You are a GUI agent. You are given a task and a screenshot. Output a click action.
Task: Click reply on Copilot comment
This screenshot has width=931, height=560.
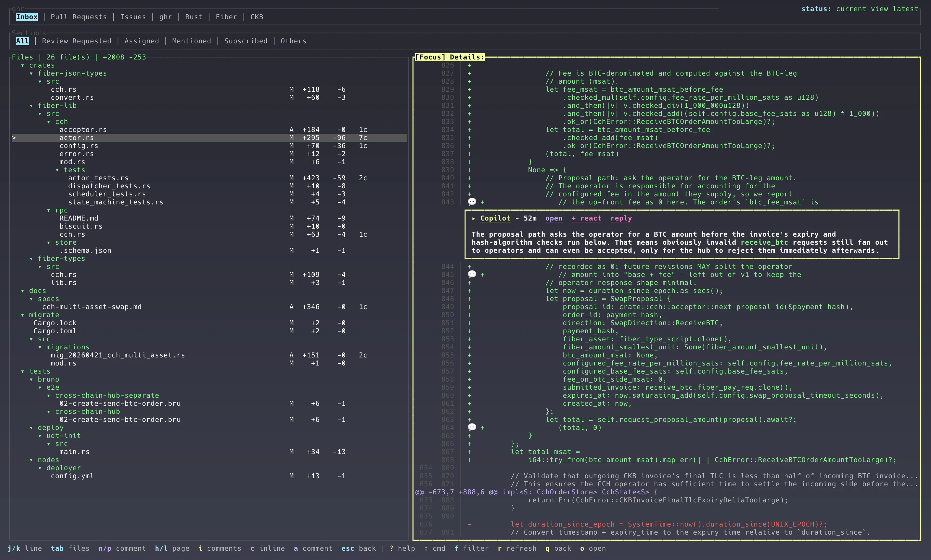pos(621,218)
